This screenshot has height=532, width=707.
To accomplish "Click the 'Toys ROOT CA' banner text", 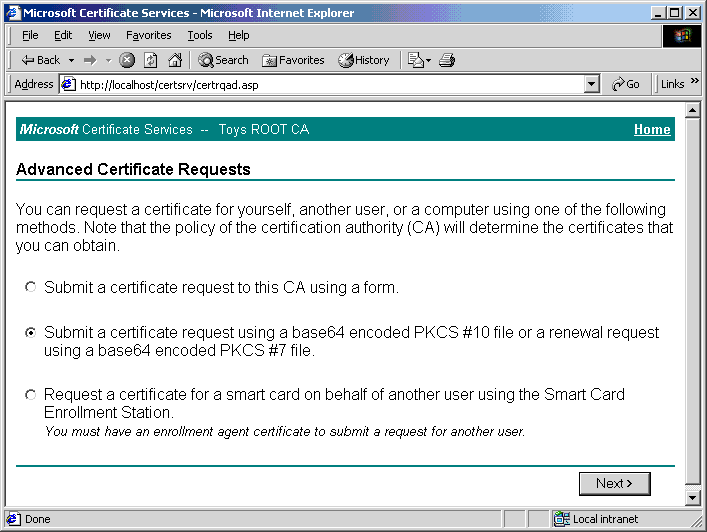I will click(264, 129).
